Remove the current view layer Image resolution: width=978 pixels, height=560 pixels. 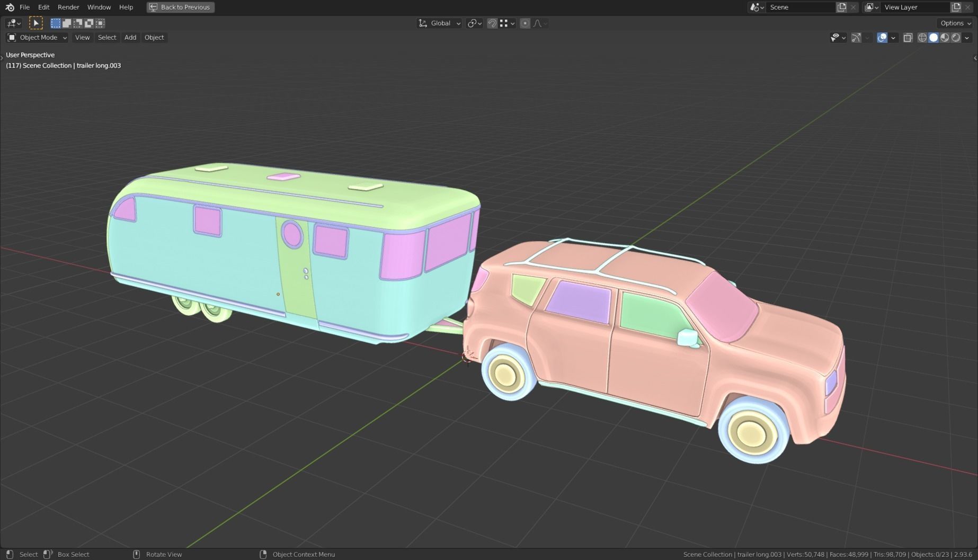[x=968, y=7]
